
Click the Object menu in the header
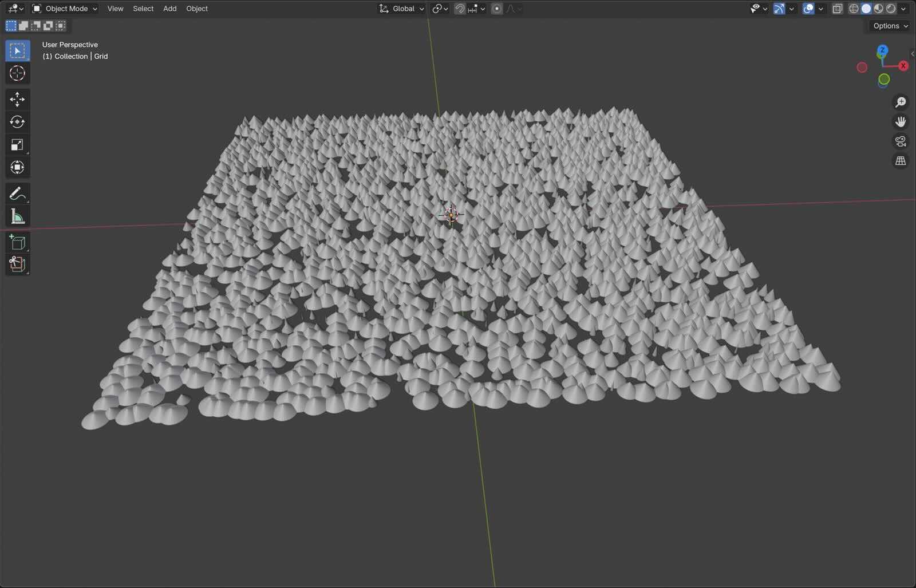tap(197, 9)
